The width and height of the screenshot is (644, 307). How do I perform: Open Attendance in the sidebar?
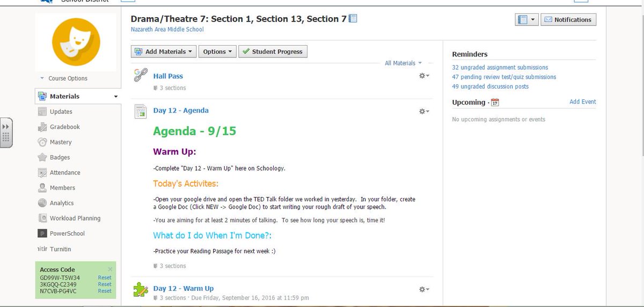pyautogui.click(x=65, y=173)
